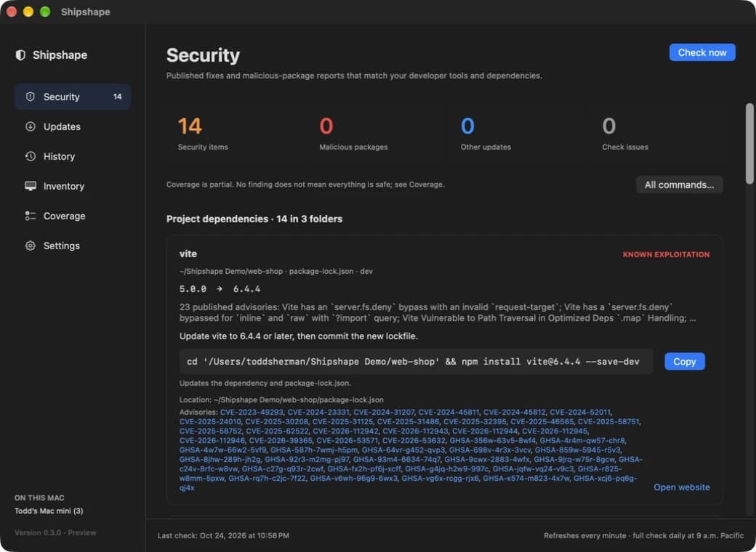Click the checklist icon beside Coverage
This screenshot has width=756, height=552.
click(31, 216)
